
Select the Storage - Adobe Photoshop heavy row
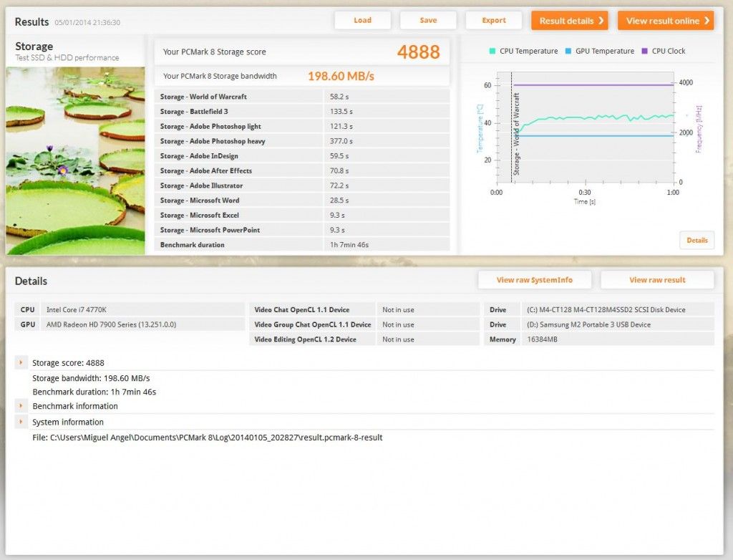pyautogui.click(x=302, y=141)
